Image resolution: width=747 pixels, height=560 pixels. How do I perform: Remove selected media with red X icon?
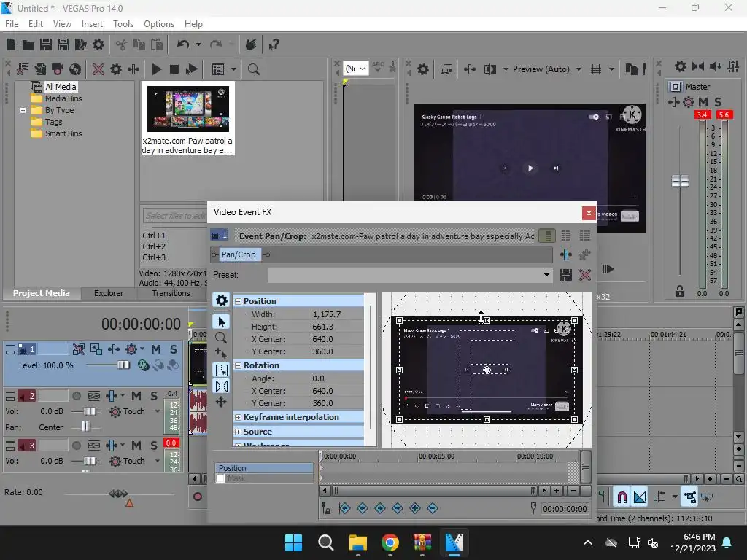[98, 69]
